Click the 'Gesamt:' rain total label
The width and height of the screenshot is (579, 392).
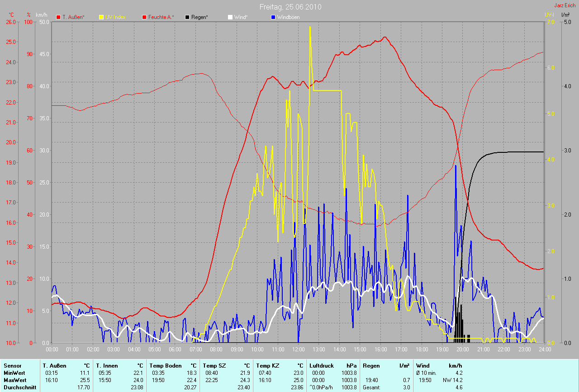(371, 387)
